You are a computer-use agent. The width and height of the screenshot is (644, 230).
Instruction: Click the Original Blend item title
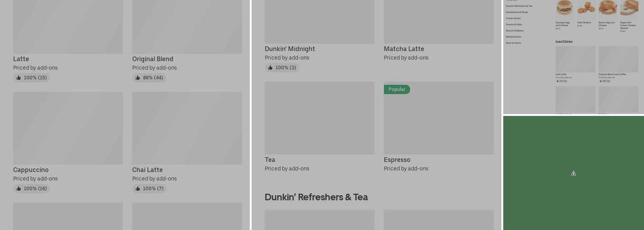click(153, 59)
